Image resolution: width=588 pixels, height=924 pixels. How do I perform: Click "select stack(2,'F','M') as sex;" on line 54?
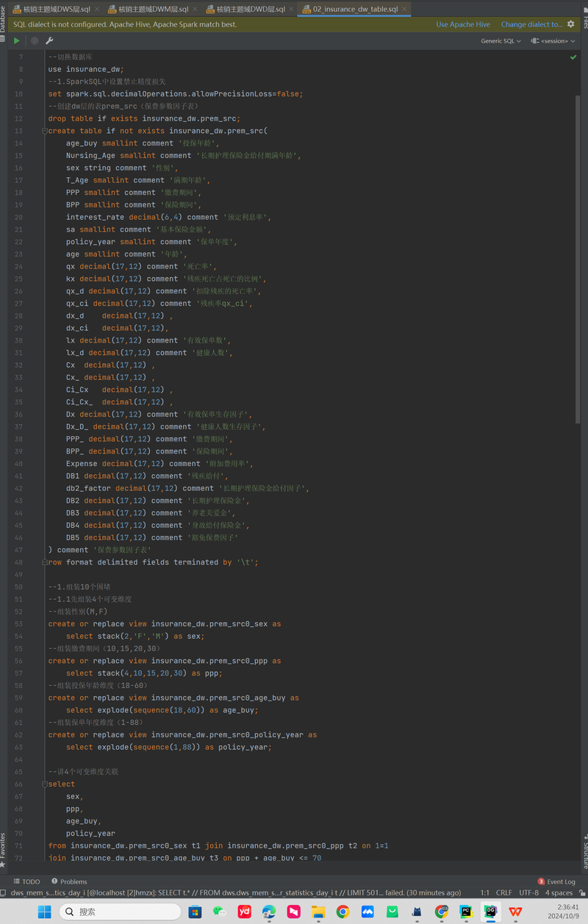click(135, 636)
